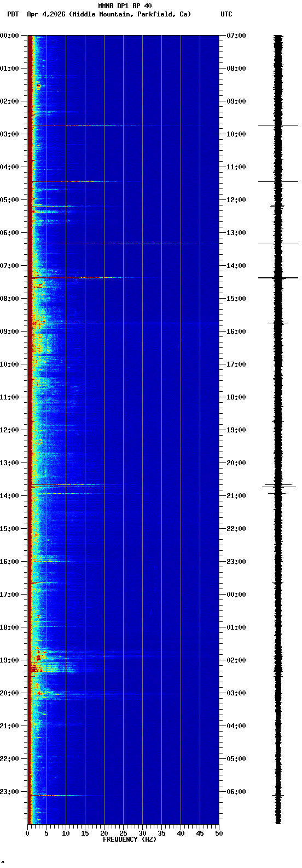Click the "UTC" timezone label

tap(226, 14)
